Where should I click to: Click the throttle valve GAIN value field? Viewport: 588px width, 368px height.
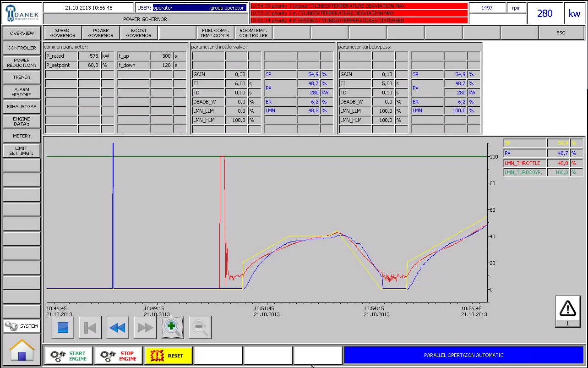point(236,74)
